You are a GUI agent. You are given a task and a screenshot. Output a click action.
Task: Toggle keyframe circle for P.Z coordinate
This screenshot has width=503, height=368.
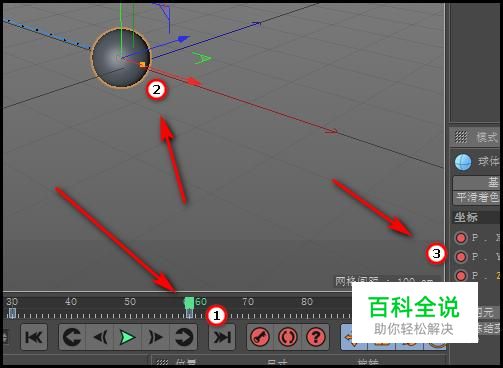tap(461, 276)
